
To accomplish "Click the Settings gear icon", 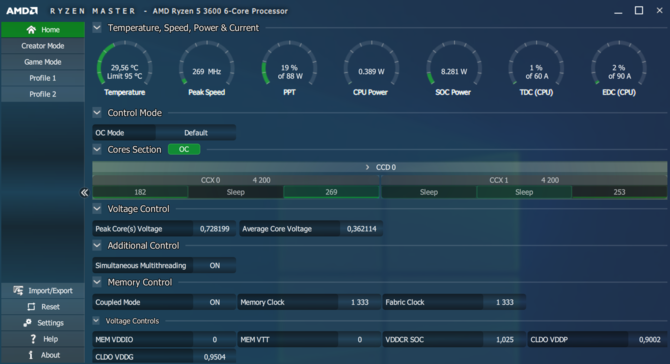I will point(27,323).
